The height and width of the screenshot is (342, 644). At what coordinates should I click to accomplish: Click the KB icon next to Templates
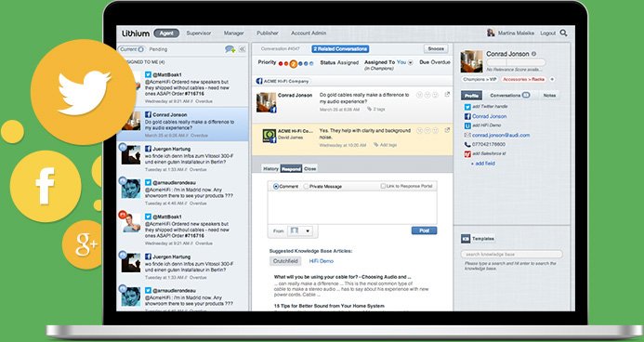pos(466,239)
